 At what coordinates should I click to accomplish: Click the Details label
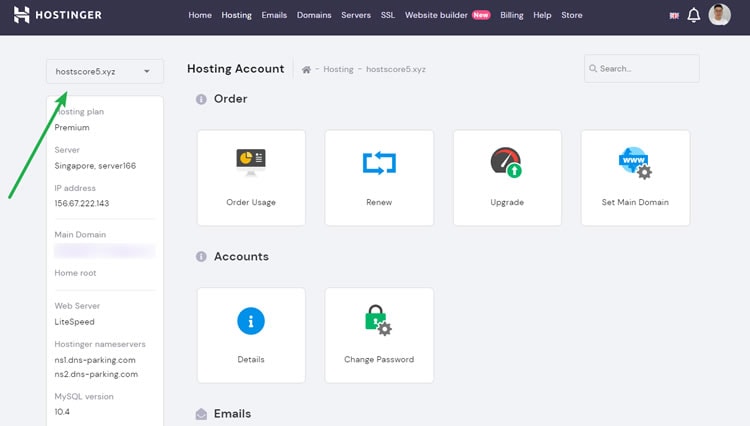pos(251,360)
